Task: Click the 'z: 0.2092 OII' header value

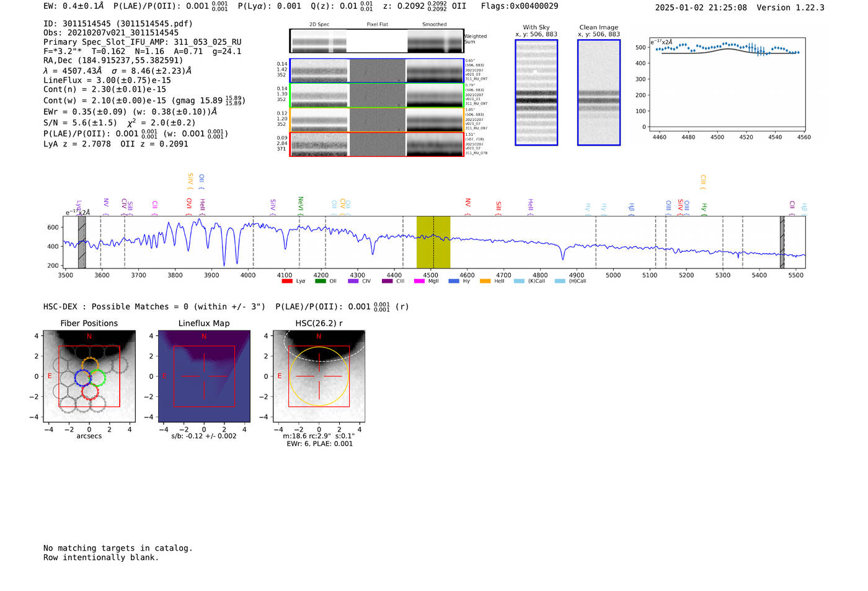Action: [425, 6]
